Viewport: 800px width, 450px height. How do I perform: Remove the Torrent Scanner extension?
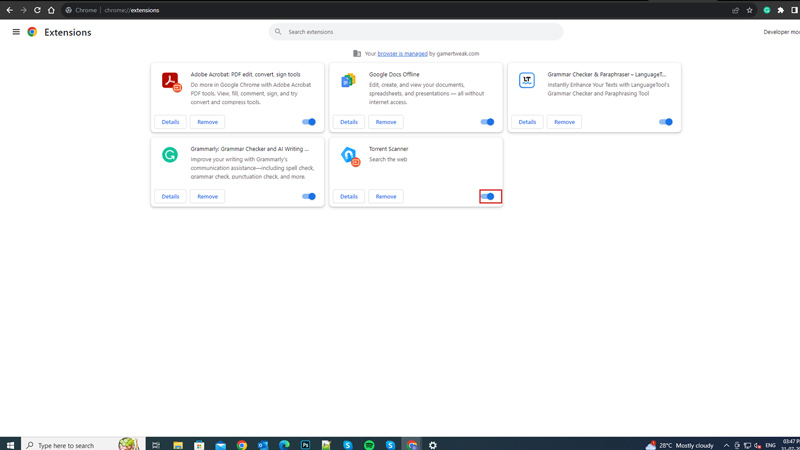[386, 196]
